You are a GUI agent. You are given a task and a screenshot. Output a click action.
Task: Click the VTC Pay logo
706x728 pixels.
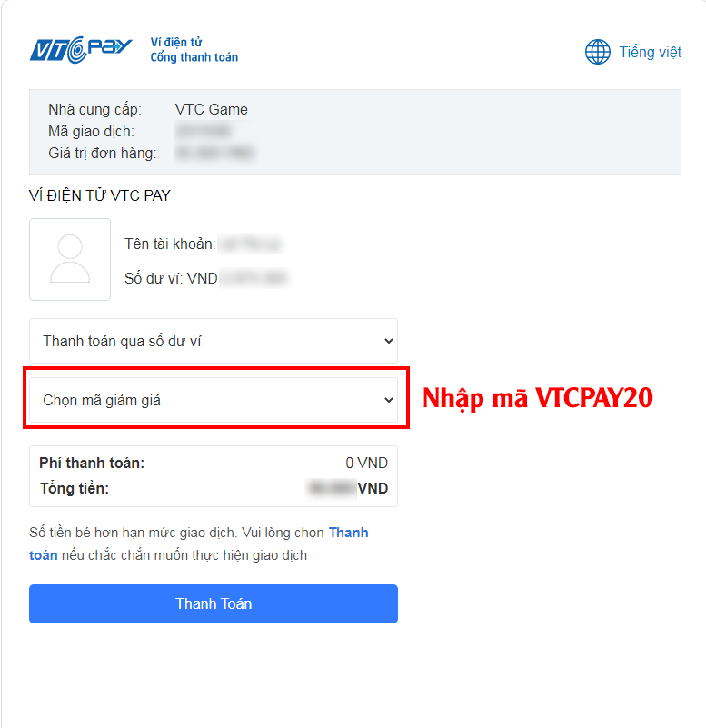pyautogui.click(x=81, y=49)
